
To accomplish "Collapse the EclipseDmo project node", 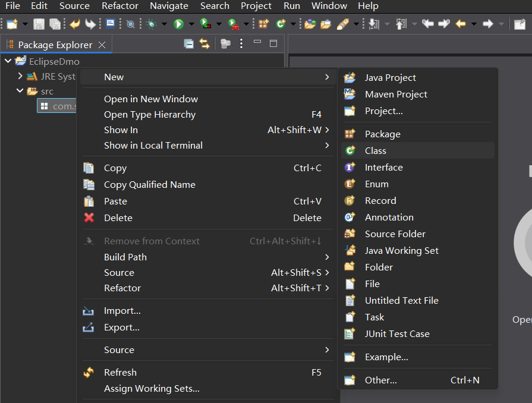I will click(8, 61).
